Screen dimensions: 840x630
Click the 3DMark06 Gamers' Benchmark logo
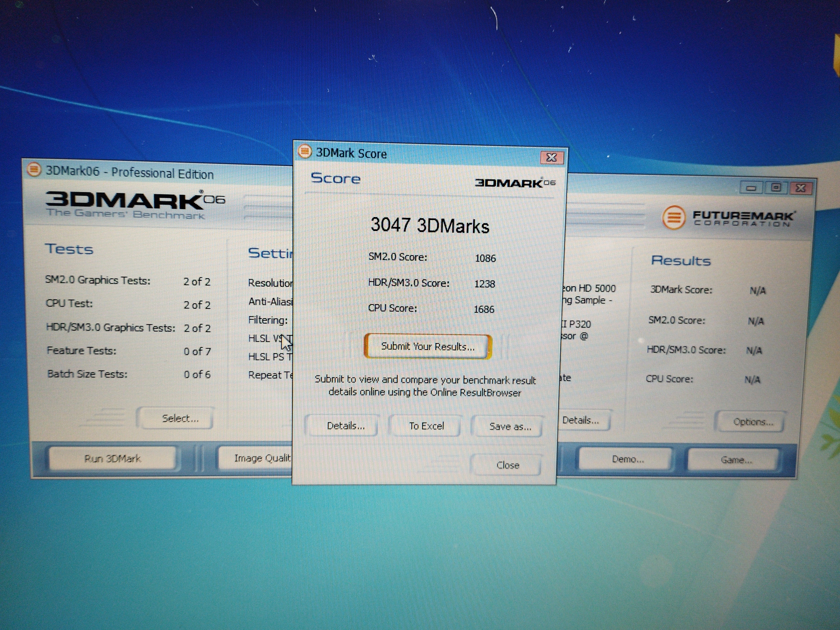coord(135,204)
